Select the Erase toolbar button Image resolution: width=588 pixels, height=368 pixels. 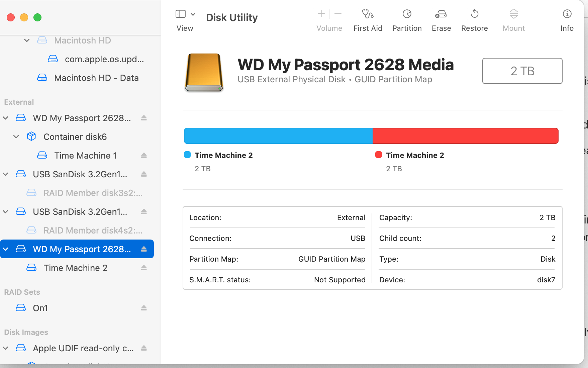(441, 20)
